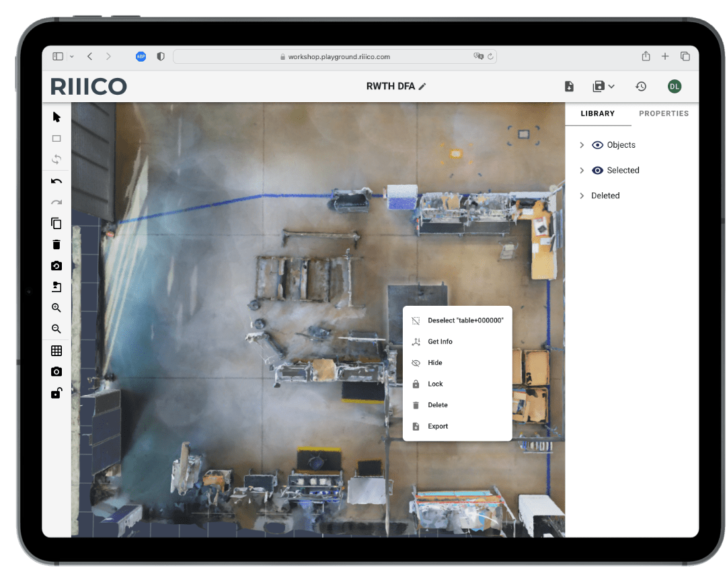Open version history clock icon
Image resolution: width=727 pixels, height=588 pixels.
tap(641, 86)
